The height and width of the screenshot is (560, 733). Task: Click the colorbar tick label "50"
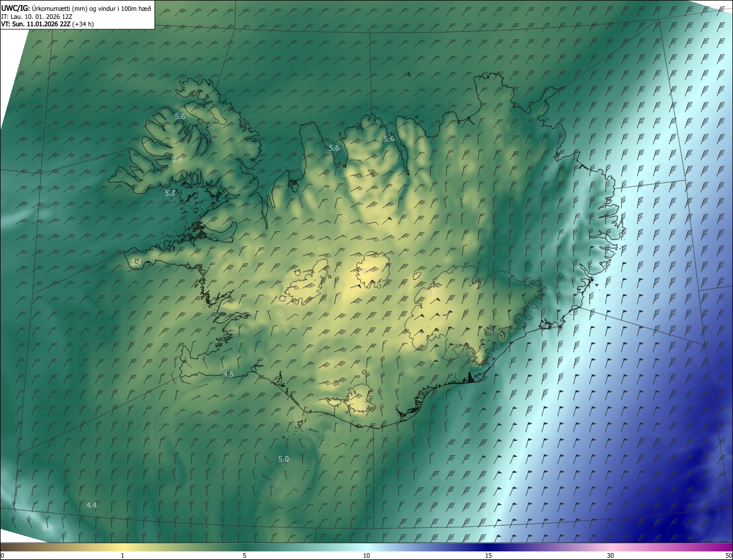tap(728, 555)
